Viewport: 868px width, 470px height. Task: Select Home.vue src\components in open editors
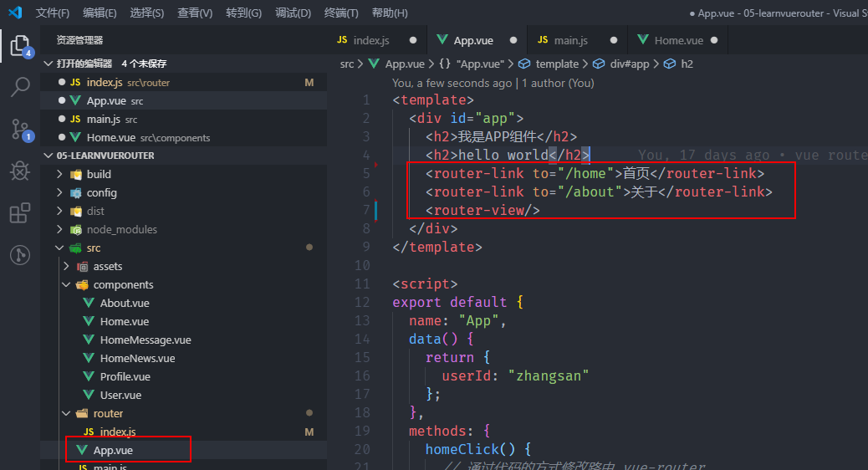pos(183,137)
